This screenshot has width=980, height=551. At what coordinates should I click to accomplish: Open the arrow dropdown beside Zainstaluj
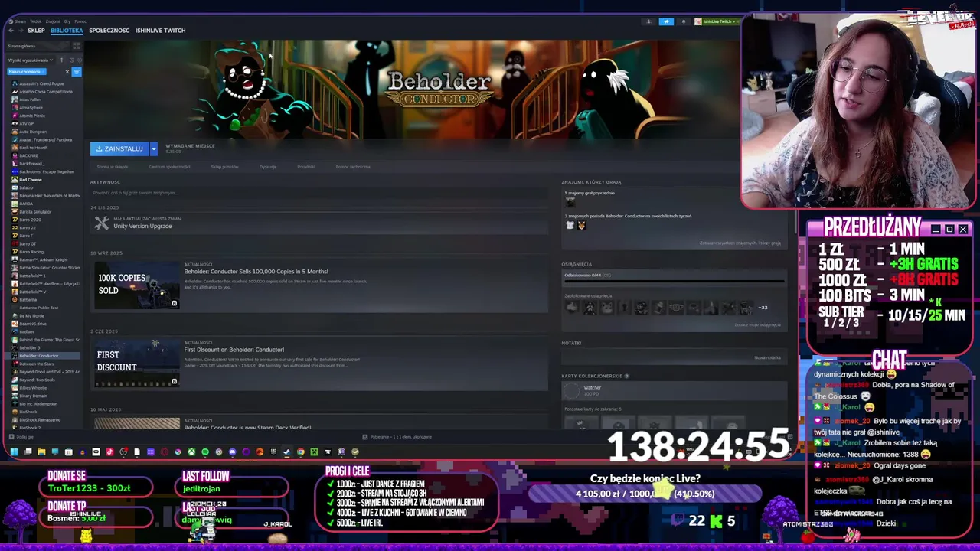pos(153,148)
